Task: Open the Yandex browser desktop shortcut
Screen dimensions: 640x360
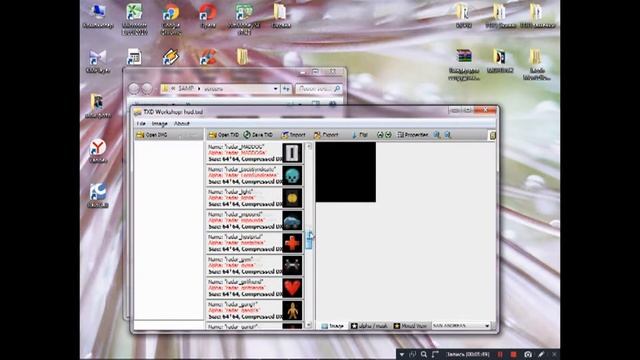Action: [98, 151]
